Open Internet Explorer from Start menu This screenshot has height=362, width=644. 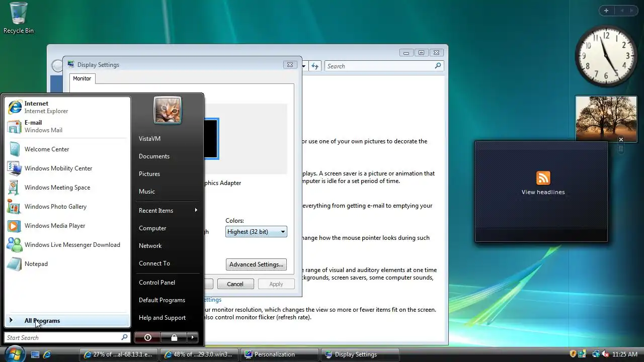67,107
